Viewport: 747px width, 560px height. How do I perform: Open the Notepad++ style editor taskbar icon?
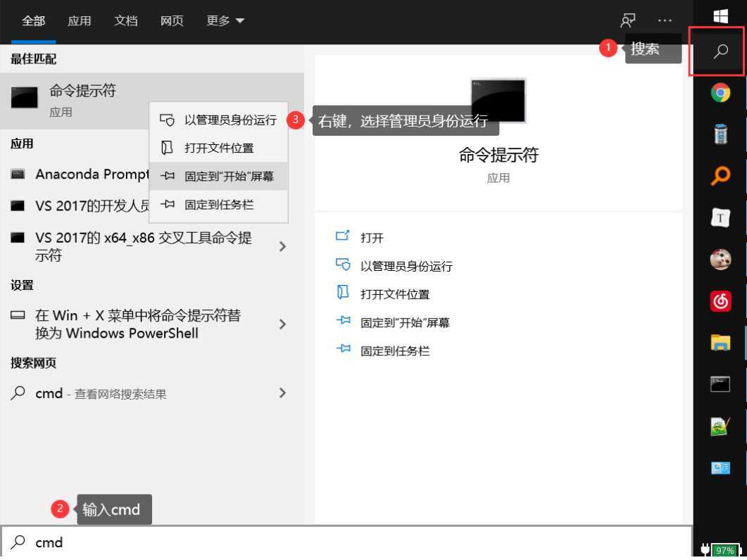pos(720,426)
